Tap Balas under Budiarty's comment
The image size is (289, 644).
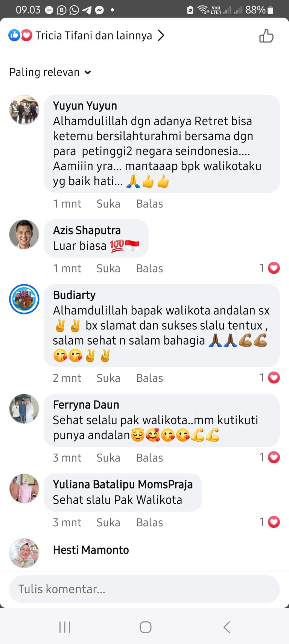point(149,378)
